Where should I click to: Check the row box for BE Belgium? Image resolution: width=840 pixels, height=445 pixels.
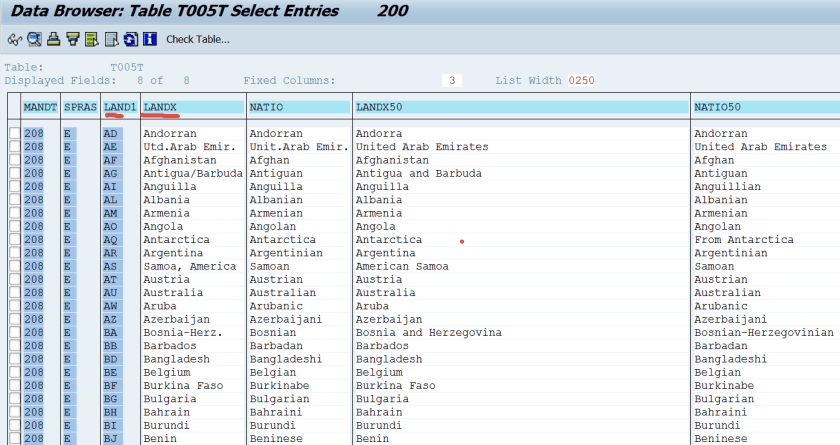click(14, 372)
